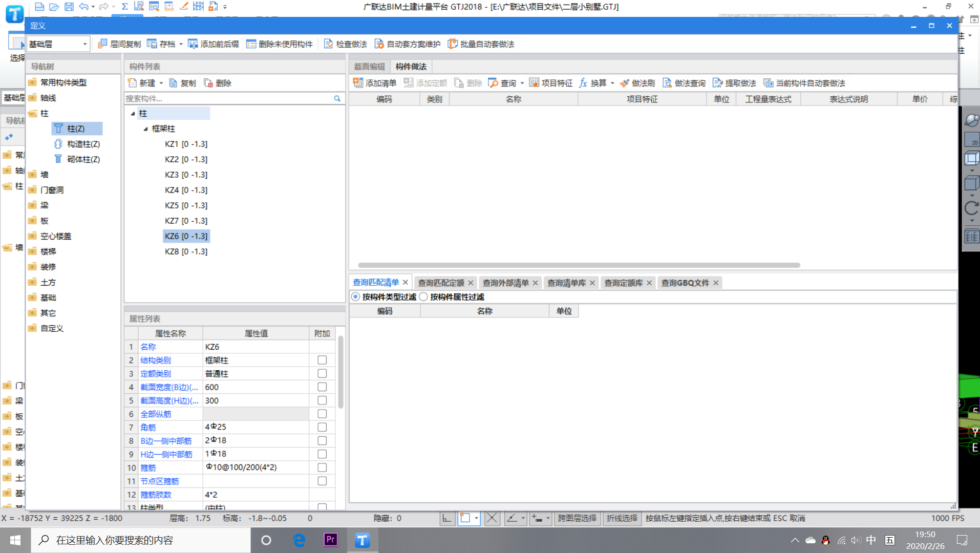Click 复制 in component list
980x553 pixels.
tap(182, 83)
